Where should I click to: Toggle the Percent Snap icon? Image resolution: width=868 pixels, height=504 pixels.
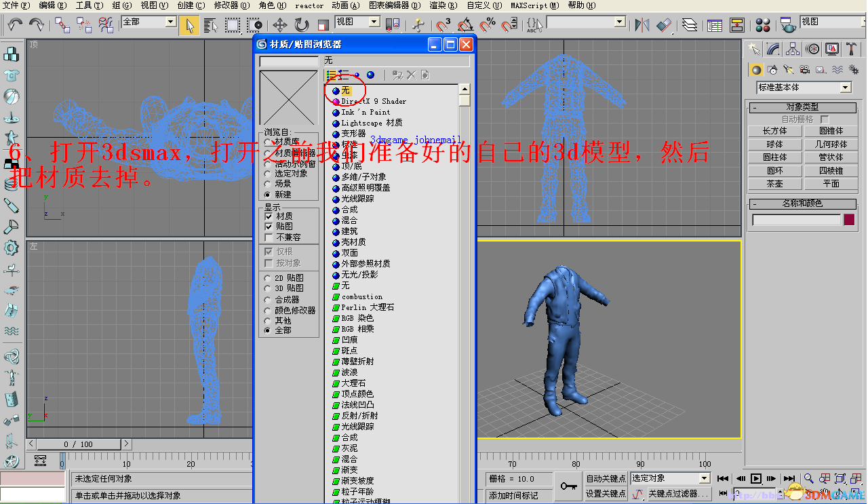point(486,25)
